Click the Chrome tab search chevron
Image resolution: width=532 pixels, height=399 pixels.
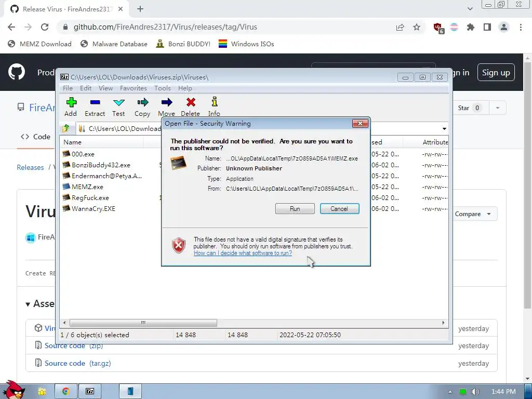tap(470, 9)
